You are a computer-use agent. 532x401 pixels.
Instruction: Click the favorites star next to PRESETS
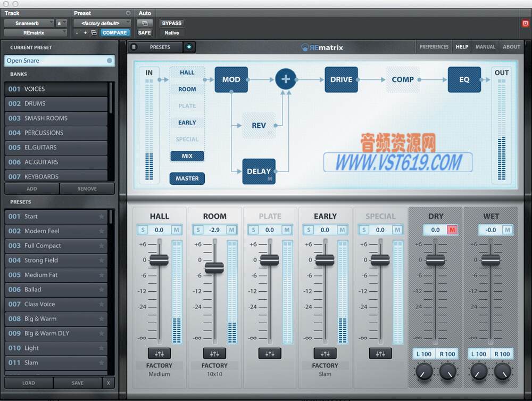coord(189,47)
